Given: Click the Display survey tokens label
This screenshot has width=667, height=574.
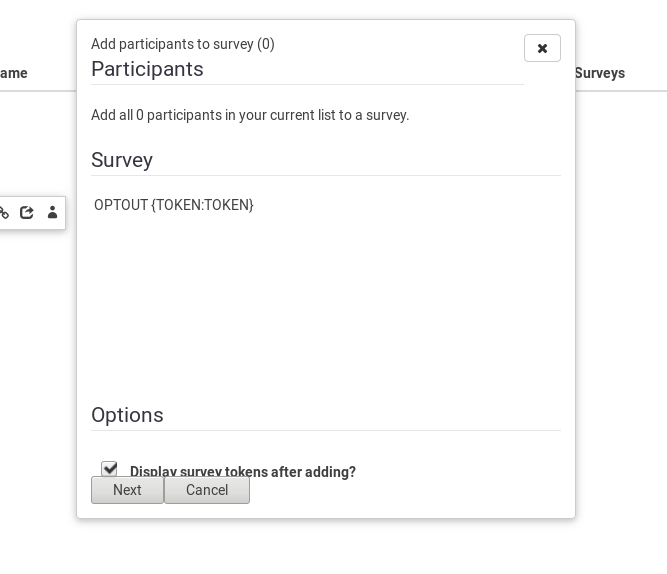Looking at the screenshot, I should tap(243, 472).
